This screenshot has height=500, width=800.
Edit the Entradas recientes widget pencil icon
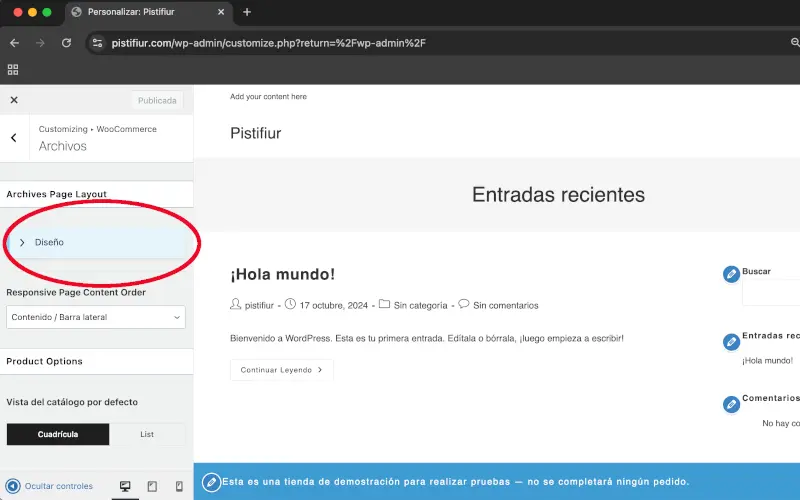(x=731, y=341)
